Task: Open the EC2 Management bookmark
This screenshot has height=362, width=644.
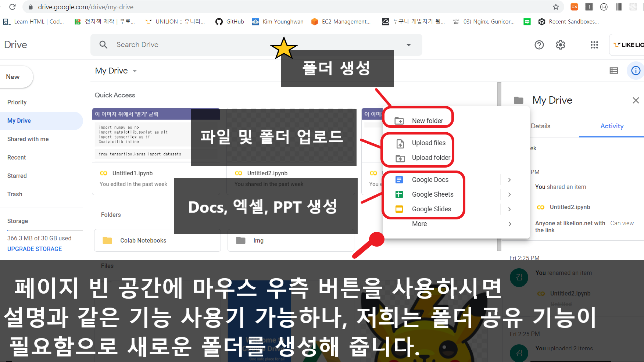Action: pyautogui.click(x=341, y=22)
